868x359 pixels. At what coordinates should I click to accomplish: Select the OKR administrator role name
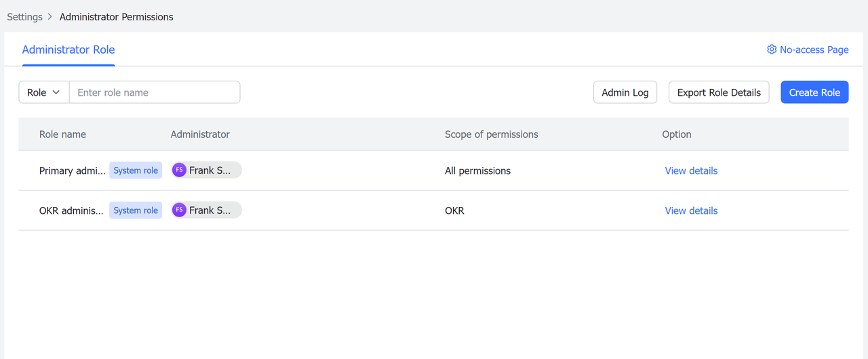tap(72, 210)
